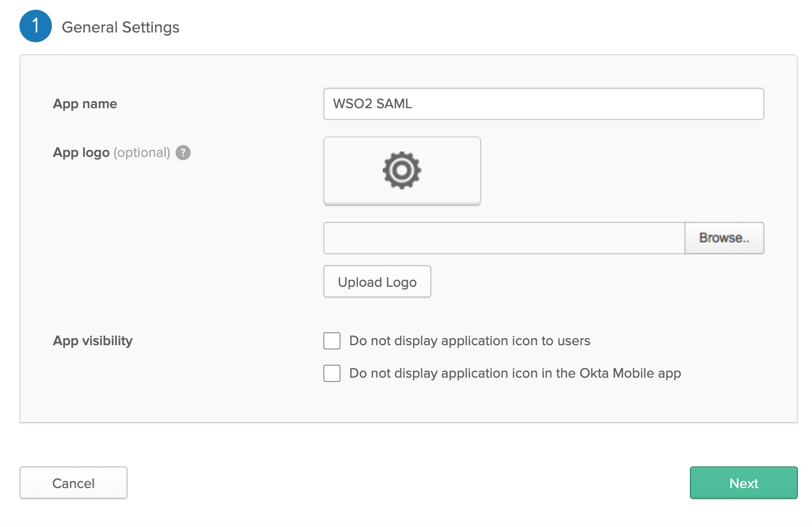Click the logo file path field
Viewport: 812px width, 527px height.
(x=504, y=238)
